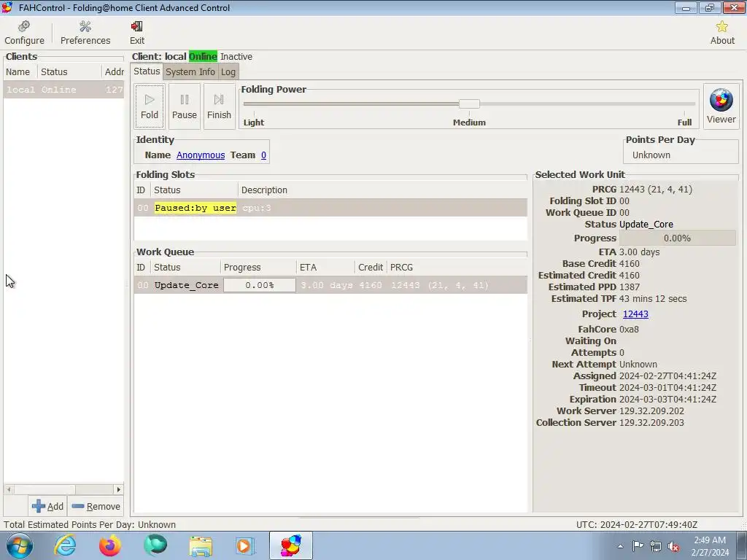Open Project 12443 link
Image resolution: width=747 pixels, height=560 pixels.
tap(635, 314)
